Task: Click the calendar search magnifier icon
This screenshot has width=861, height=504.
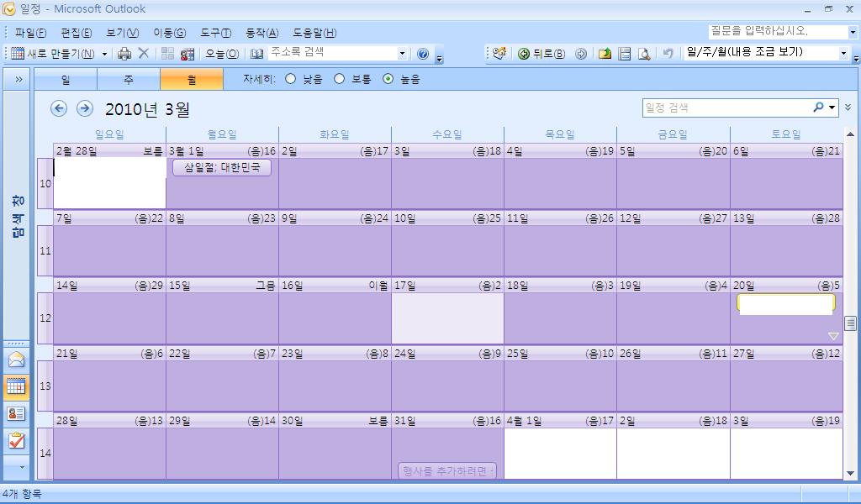Action: tap(818, 108)
